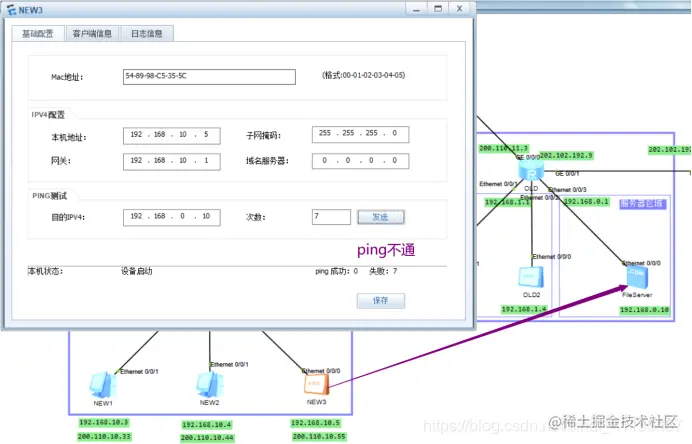The width and height of the screenshot is (692, 444).
Task: Open the 客户端信息 tab
Action: (x=92, y=34)
